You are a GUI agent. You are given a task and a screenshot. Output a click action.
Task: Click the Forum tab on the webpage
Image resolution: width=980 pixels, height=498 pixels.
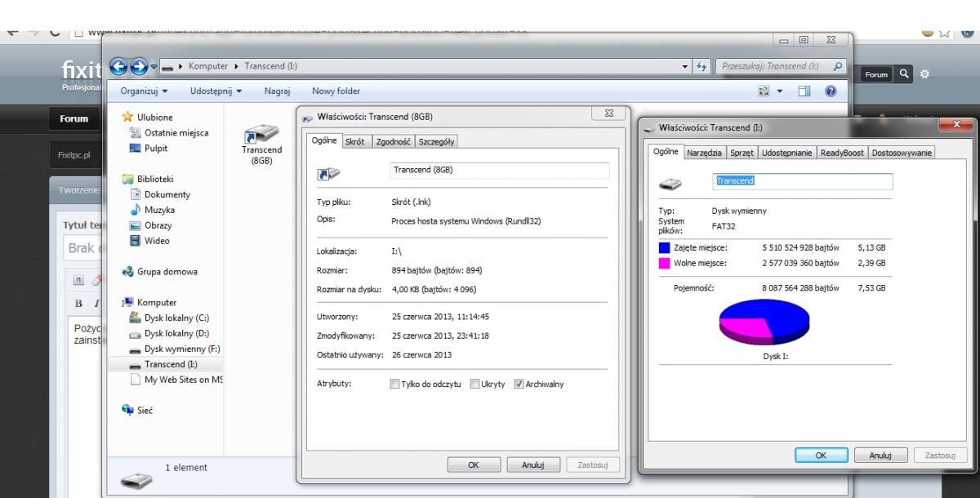tap(73, 118)
